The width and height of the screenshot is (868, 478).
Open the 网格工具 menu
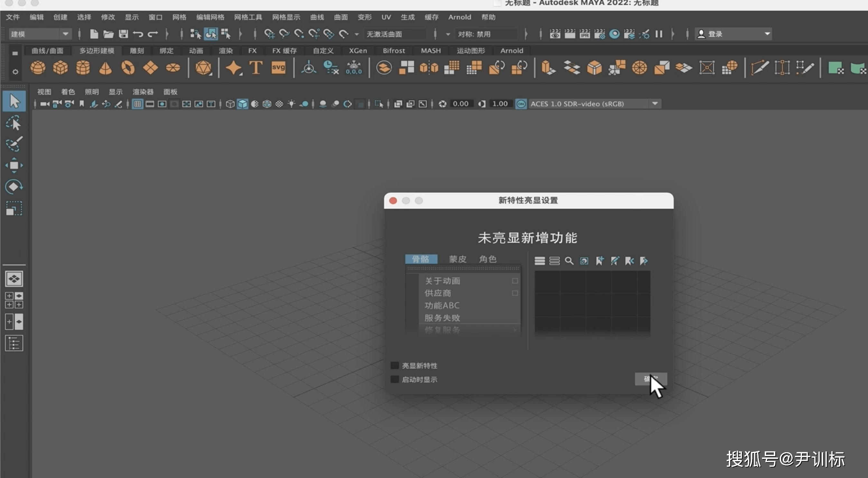[x=248, y=17]
